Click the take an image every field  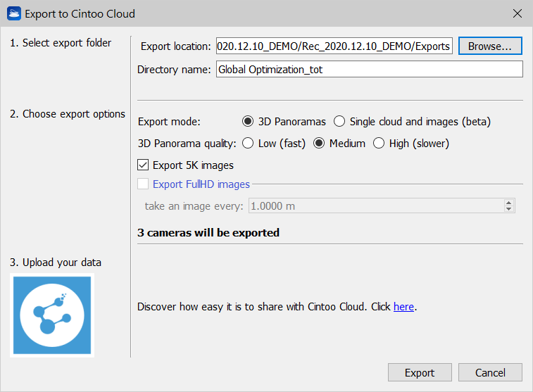click(375, 206)
